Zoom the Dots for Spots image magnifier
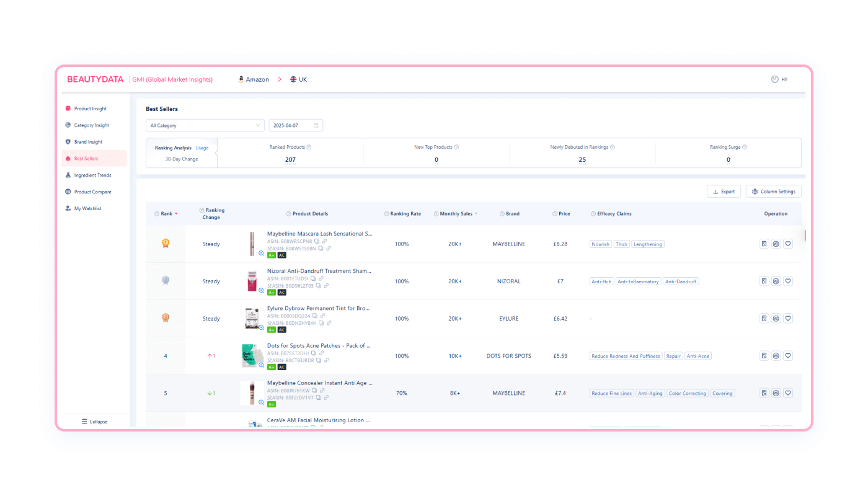Viewport: 868px width, 496px height. coord(261,365)
